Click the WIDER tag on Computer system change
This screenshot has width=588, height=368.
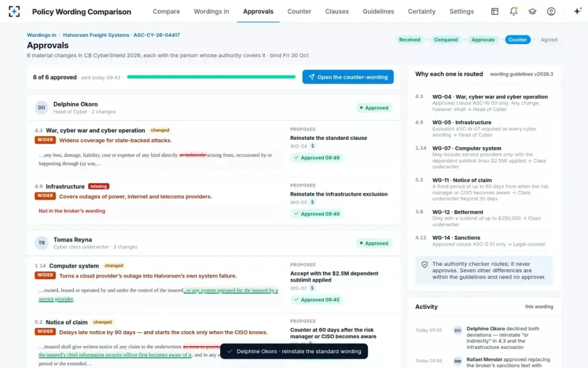point(45,276)
